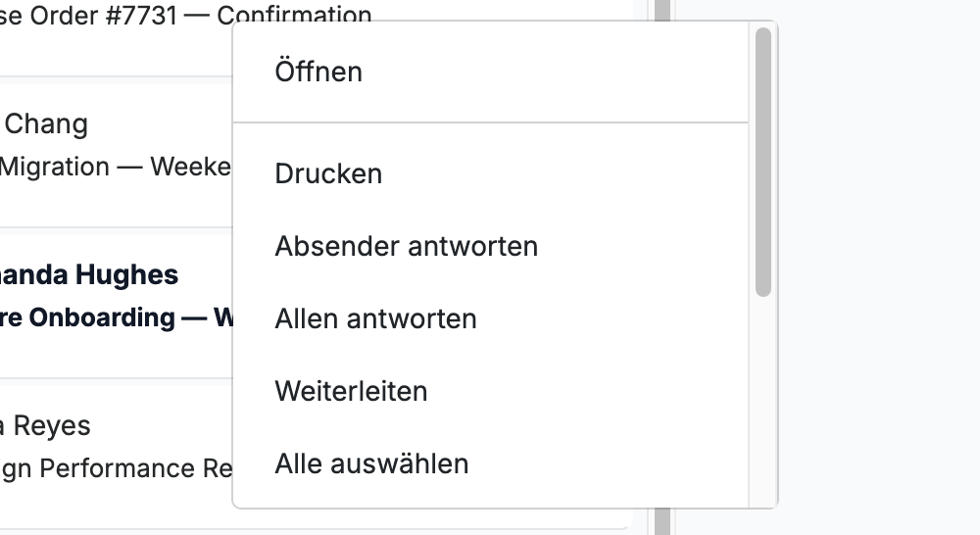980x535 pixels.
Task: Open the Migration — Weekend subject line
Action: coord(116,167)
